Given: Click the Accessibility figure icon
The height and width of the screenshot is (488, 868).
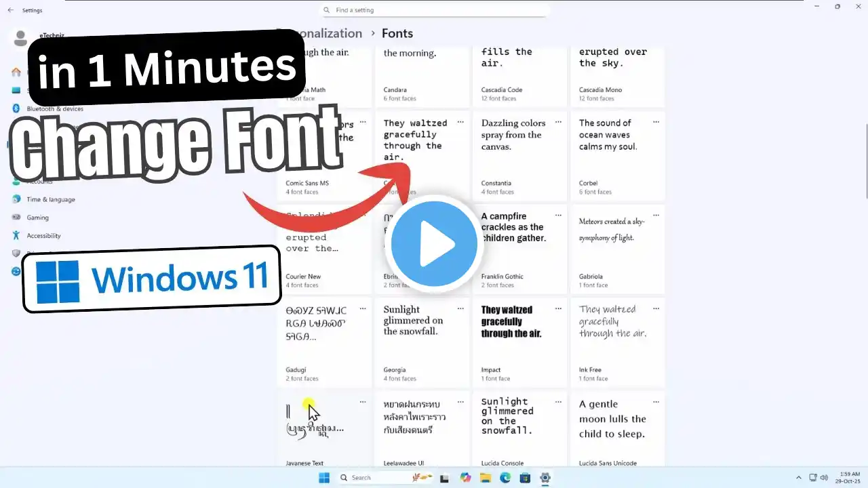Looking at the screenshot, I should point(16,235).
